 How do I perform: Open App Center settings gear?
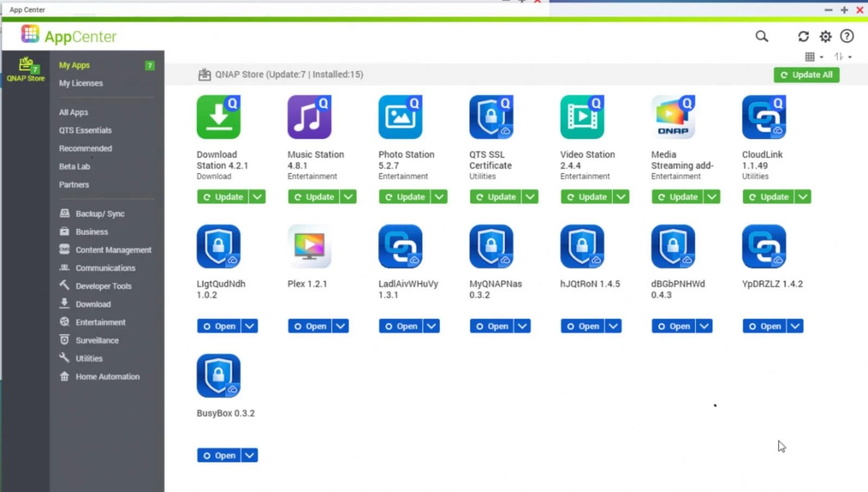click(x=826, y=36)
